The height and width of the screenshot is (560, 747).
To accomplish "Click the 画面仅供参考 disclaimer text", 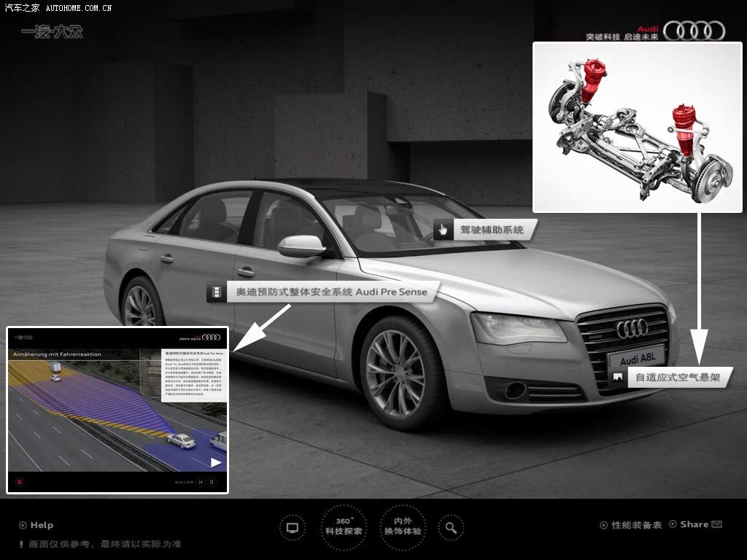I will tap(104, 544).
